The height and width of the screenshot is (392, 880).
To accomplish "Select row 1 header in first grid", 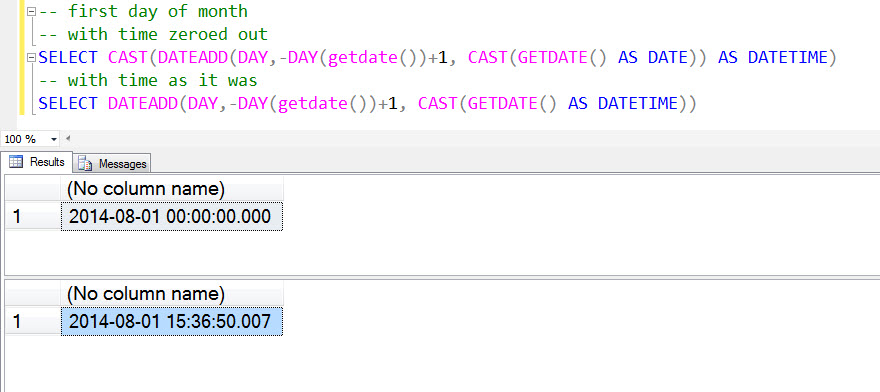I will [x=33, y=216].
